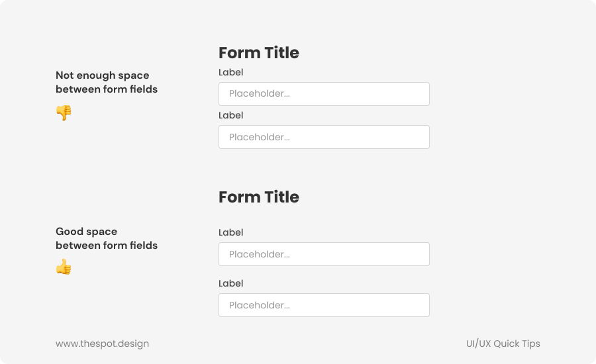Click the thumbs-down emoji icon
This screenshot has height=364, width=596.
pyautogui.click(x=64, y=113)
